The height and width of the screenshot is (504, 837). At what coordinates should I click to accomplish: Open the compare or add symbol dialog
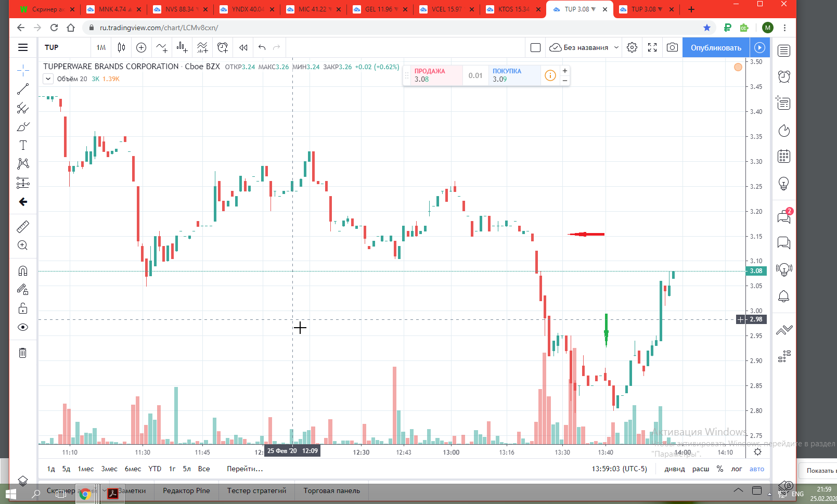pos(141,47)
